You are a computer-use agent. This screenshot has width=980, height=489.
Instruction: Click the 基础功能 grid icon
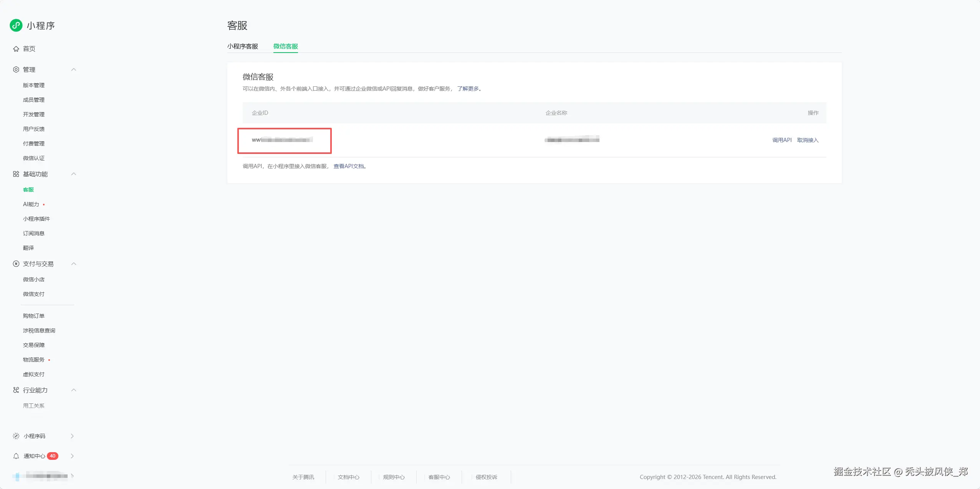point(16,174)
